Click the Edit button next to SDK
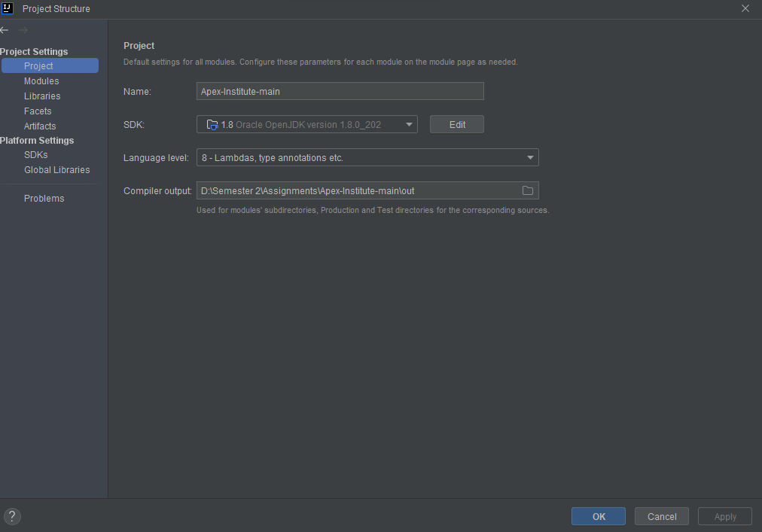 (x=456, y=123)
